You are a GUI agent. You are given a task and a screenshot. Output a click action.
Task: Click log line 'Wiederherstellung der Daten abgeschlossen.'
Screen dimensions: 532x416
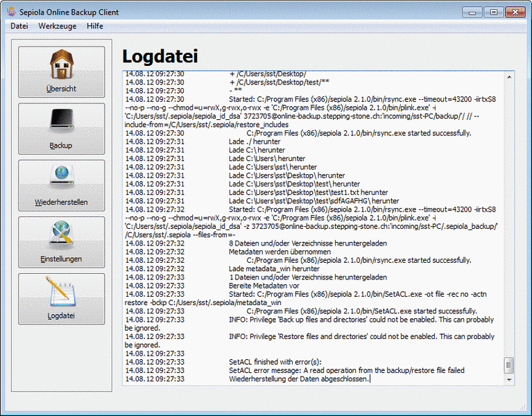[298, 379]
